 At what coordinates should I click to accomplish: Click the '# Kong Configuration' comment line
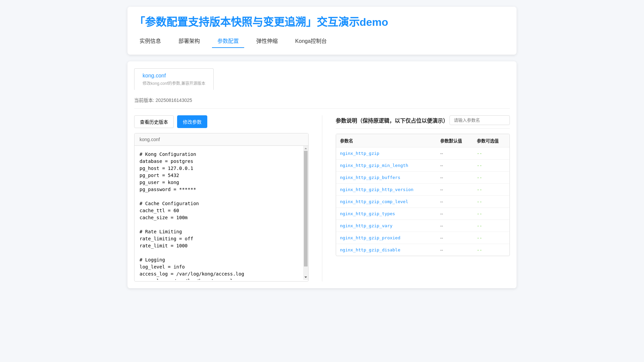click(x=168, y=154)
